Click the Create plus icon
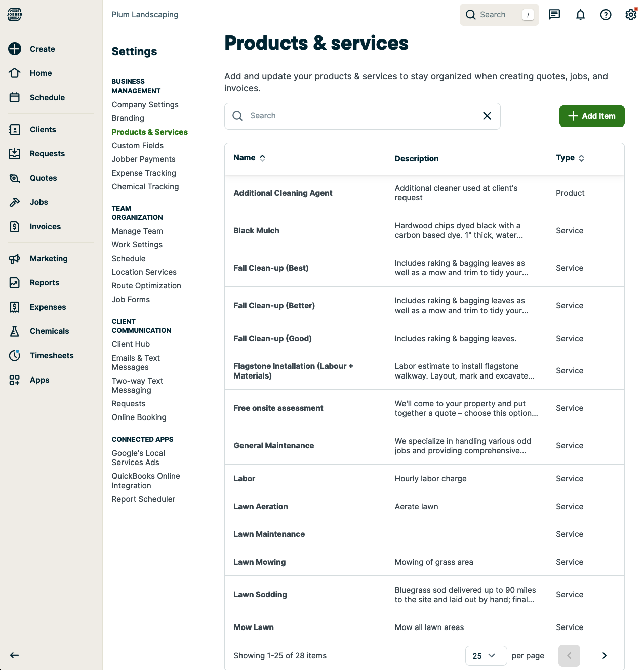This screenshot has height=670, width=644. 15,49
